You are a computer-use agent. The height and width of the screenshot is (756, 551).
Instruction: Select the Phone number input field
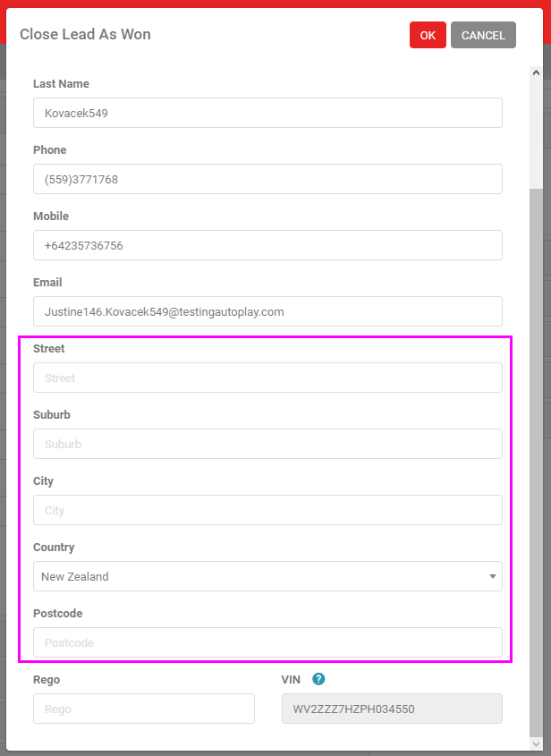coord(267,179)
